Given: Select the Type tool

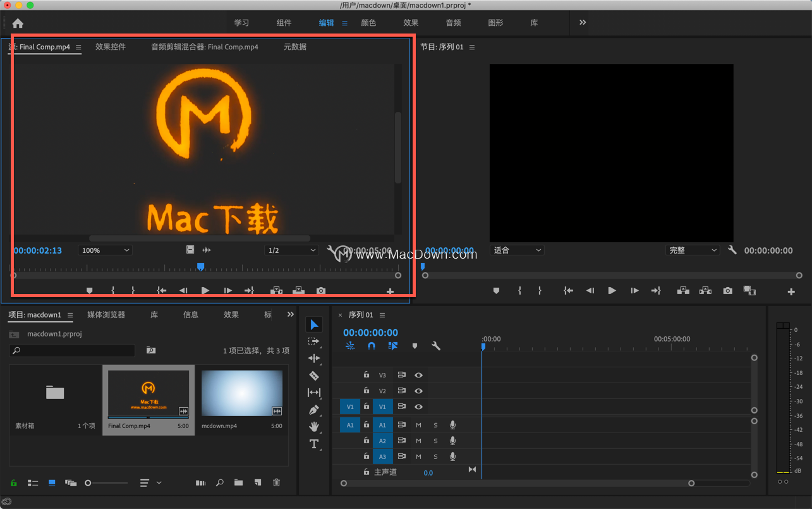Looking at the screenshot, I should (314, 444).
